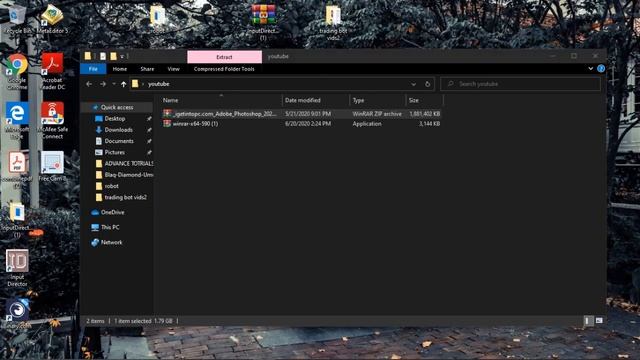Select the trading bot vids2 desktop folder

click(333, 22)
